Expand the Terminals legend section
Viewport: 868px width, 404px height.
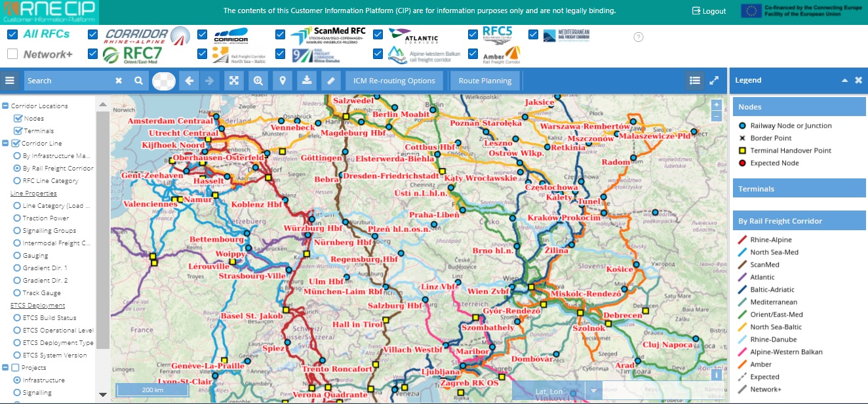(x=799, y=189)
